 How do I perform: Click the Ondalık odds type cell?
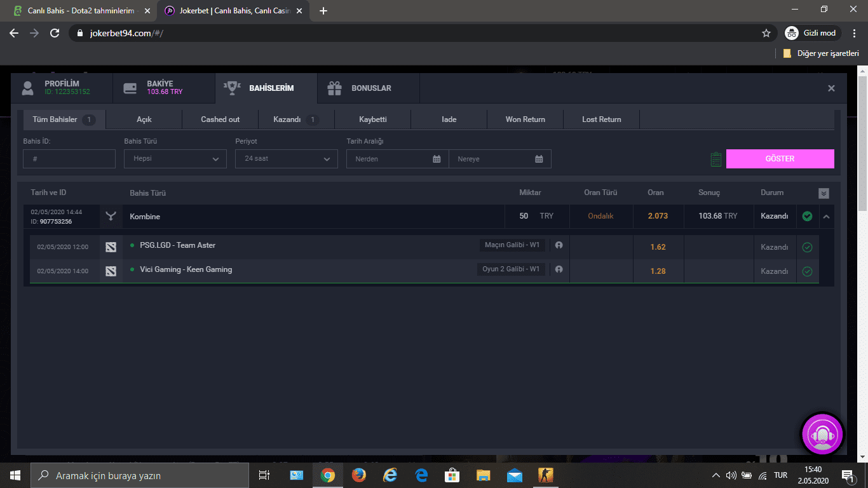600,216
